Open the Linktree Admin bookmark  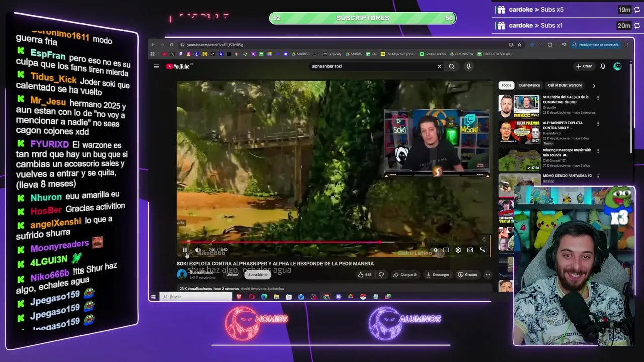433,54
